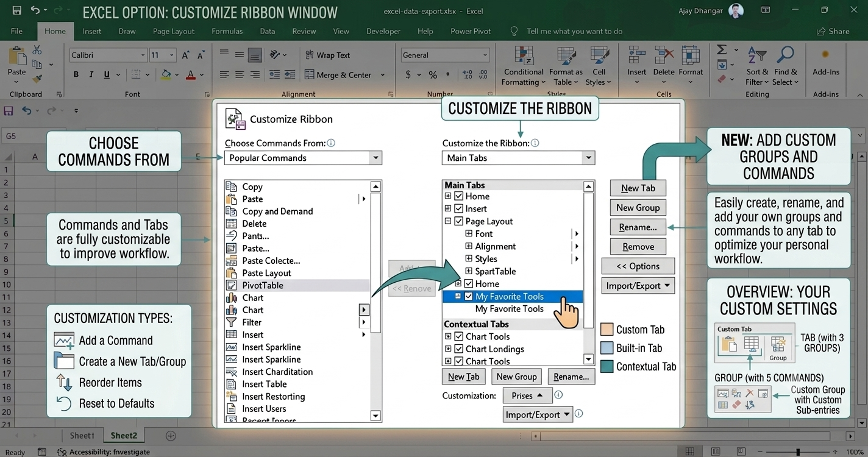Switch to the Formulas ribbon tab
Viewport: 868px width, 457px height.
point(227,31)
